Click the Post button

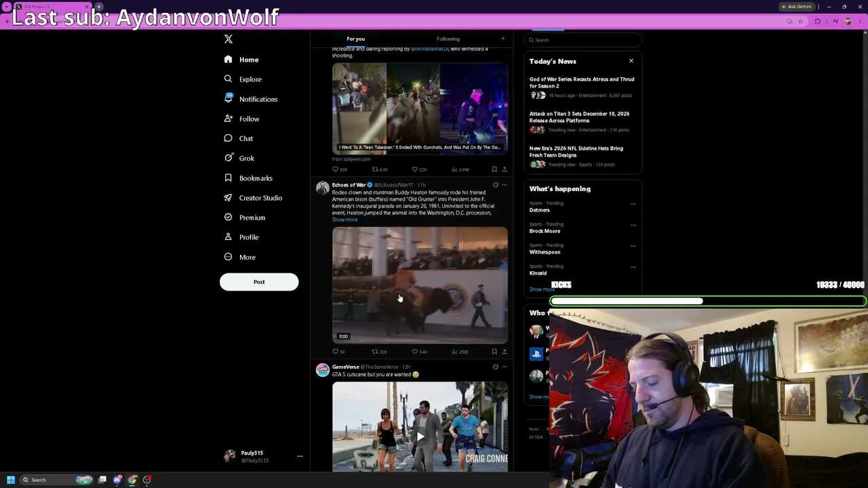point(259,282)
